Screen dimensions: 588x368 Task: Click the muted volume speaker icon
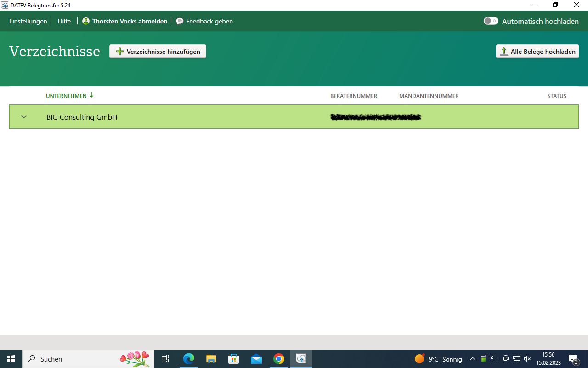527,359
